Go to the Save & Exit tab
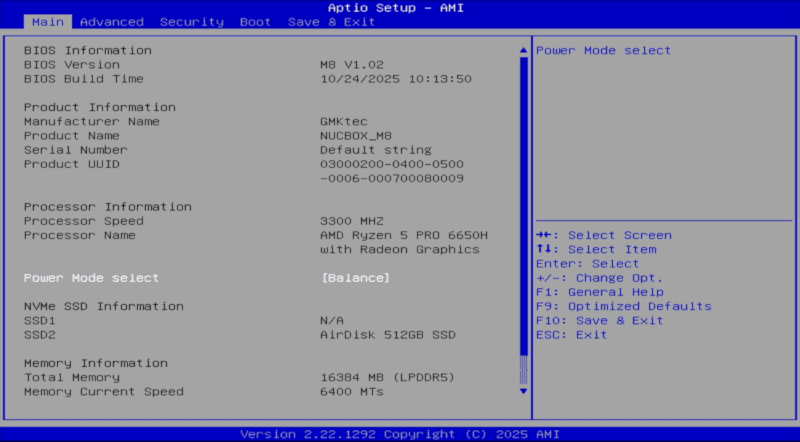 point(331,22)
